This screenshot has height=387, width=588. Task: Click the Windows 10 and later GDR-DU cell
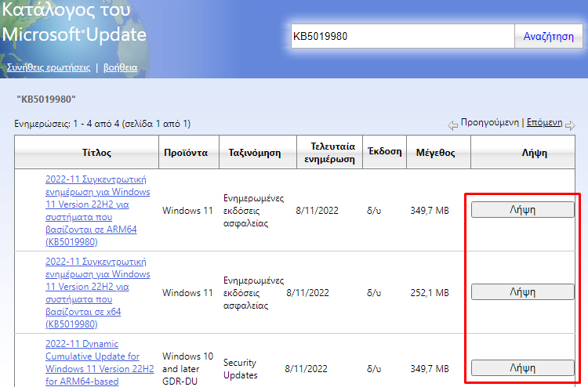pos(187,369)
